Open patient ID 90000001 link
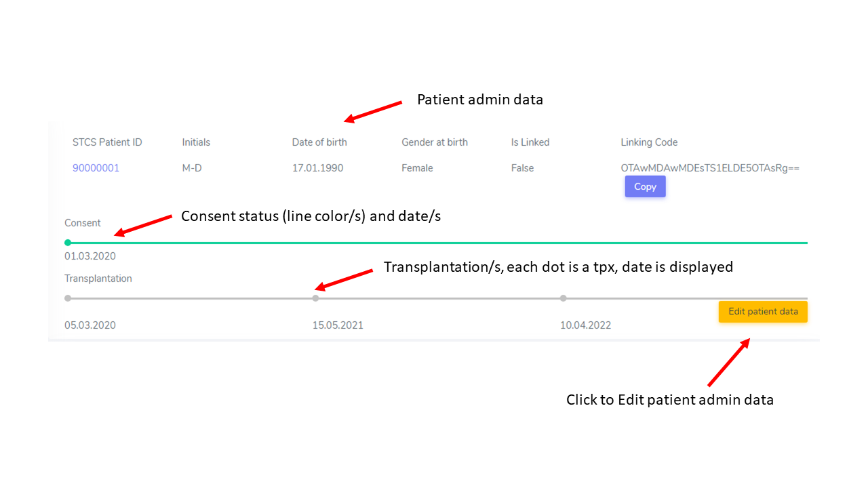Image resolution: width=868 pixels, height=488 pixels. coord(96,168)
